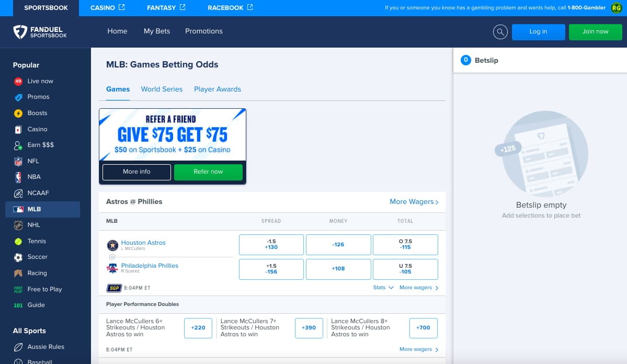Open My Bets in main navigation

click(x=157, y=31)
